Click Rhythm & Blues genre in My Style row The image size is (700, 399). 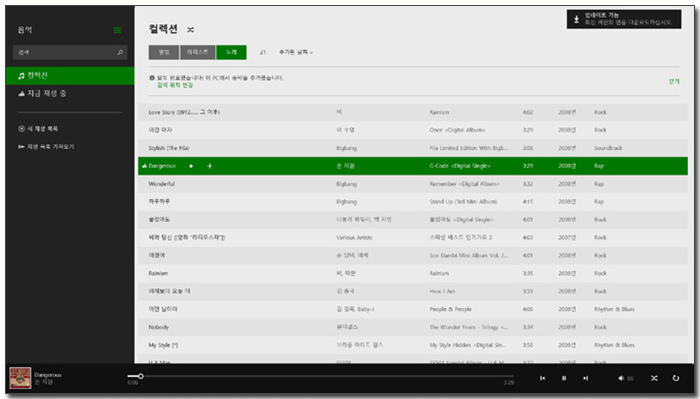pos(614,345)
